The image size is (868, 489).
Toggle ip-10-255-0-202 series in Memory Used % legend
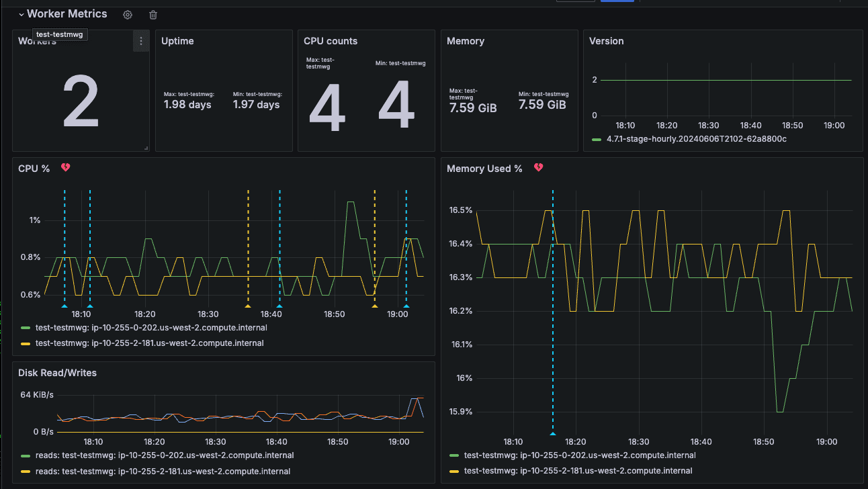point(580,455)
